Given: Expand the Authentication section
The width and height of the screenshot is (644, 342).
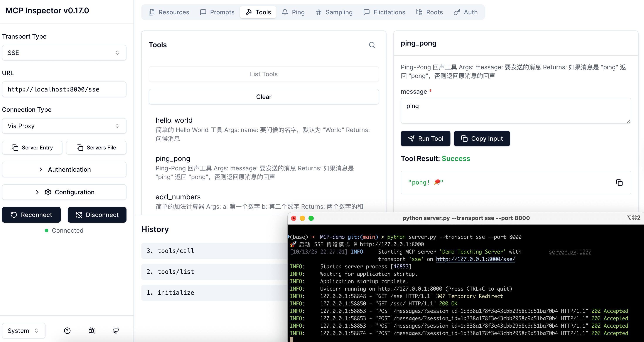Looking at the screenshot, I should point(64,169).
